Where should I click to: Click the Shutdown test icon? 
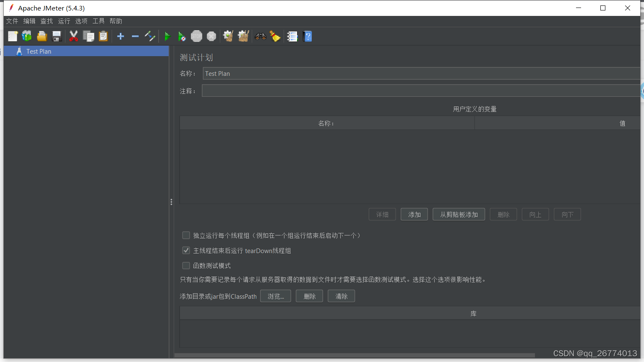pyautogui.click(x=211, y=36)
